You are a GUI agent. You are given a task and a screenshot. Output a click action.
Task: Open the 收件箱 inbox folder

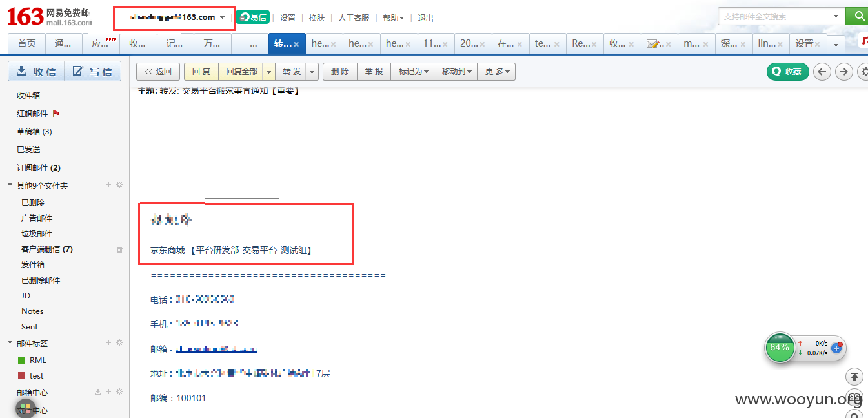click(28, 95)
